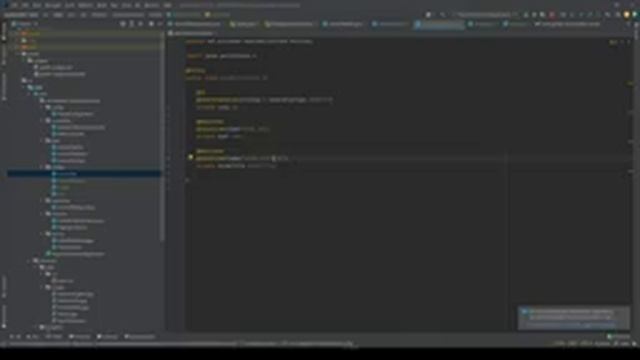Click the yellow light bulb intention icon

[x=191, y=157]
